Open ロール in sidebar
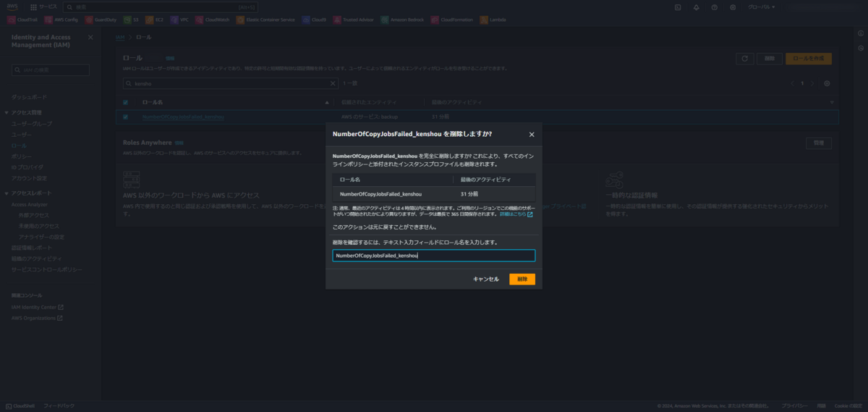868x412 pixels. pos(19,146)
